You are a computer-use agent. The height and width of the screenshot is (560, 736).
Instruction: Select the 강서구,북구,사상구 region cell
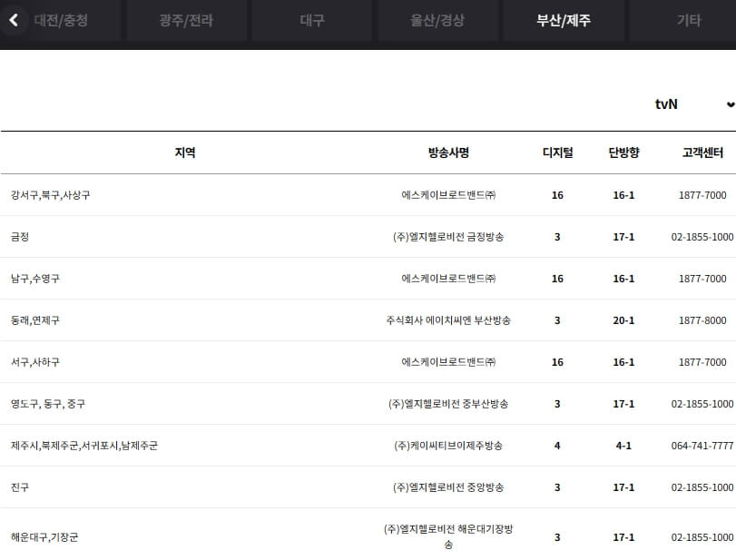pyautogui.click(x=51, y=195)
